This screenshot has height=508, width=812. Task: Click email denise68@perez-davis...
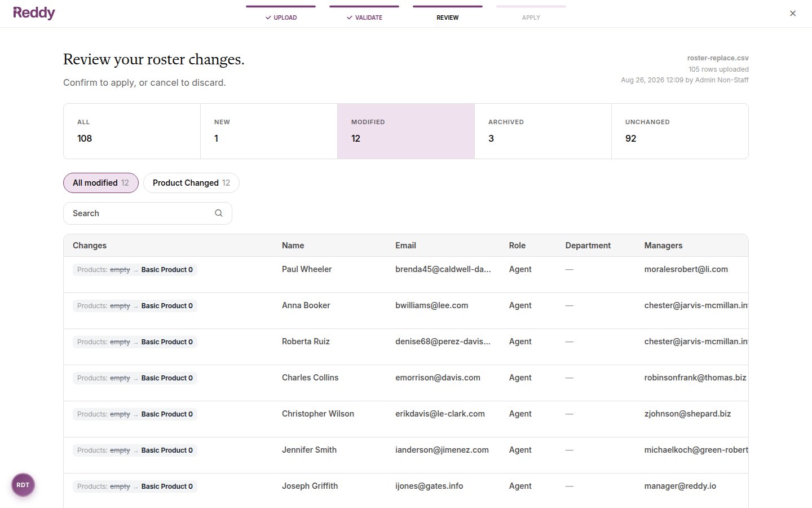[x=443, y=341]
